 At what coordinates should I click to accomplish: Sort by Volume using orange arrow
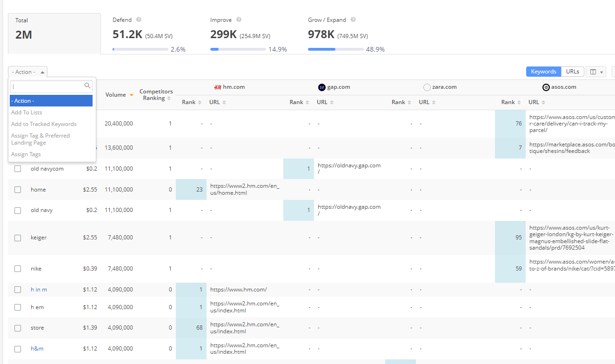click(132, 95)
